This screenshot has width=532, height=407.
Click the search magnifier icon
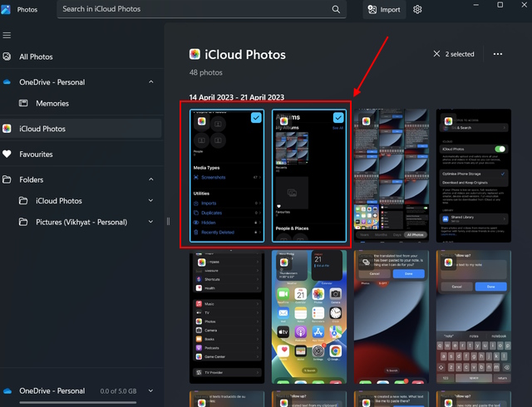coord(336,9)
